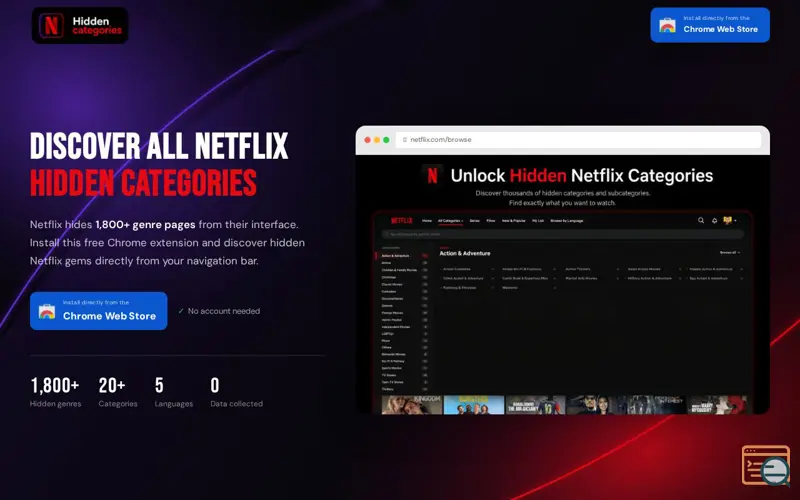Click the Hidden categories logo
This screenshot has width=800, height=500.
(x=80, y=25)
